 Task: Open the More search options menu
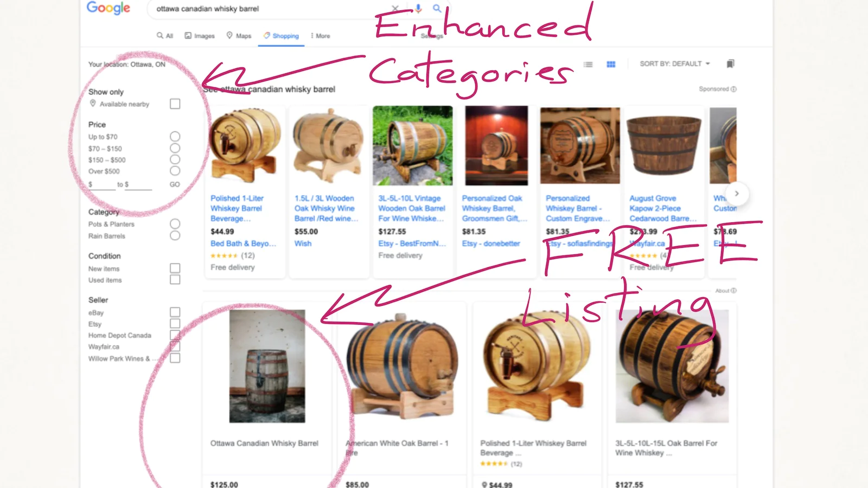tap(320, 36)
